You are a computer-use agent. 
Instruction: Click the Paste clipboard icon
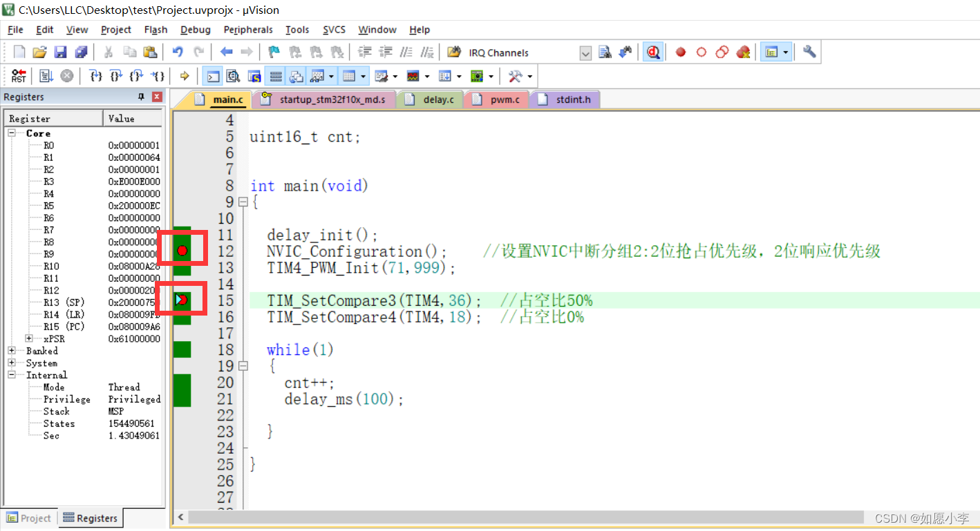(150, 52)
